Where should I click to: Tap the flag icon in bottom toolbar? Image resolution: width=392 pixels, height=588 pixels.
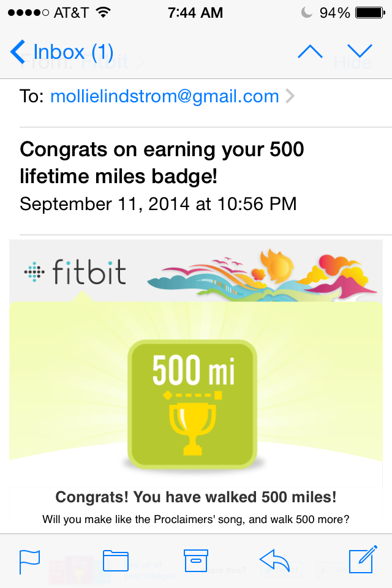(x=29, y=561)
